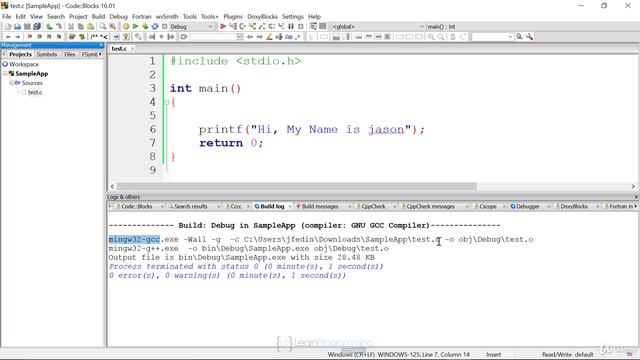
Task: Click the editor horizontal scrollbar
Action: (297, 186)
